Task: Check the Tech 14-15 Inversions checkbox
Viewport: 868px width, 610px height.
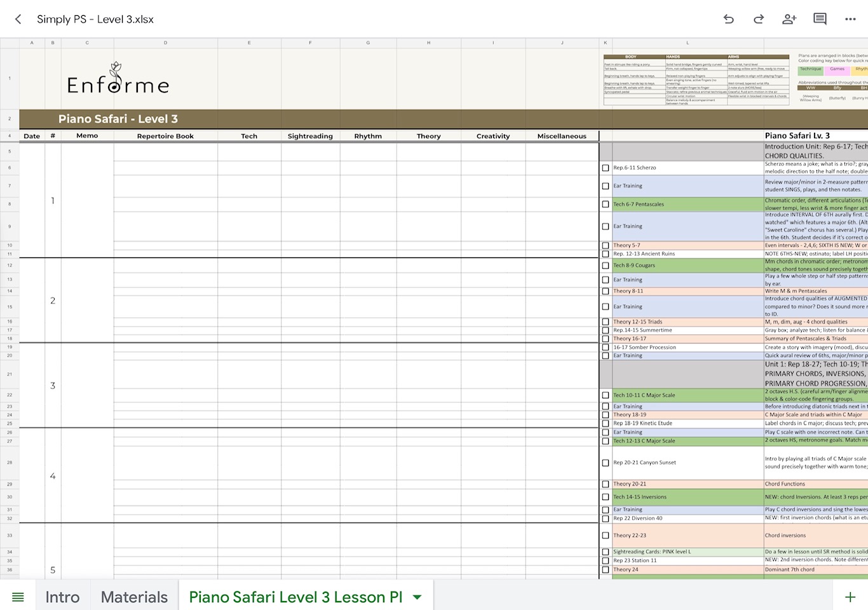Action: click(x=606, y=497)
